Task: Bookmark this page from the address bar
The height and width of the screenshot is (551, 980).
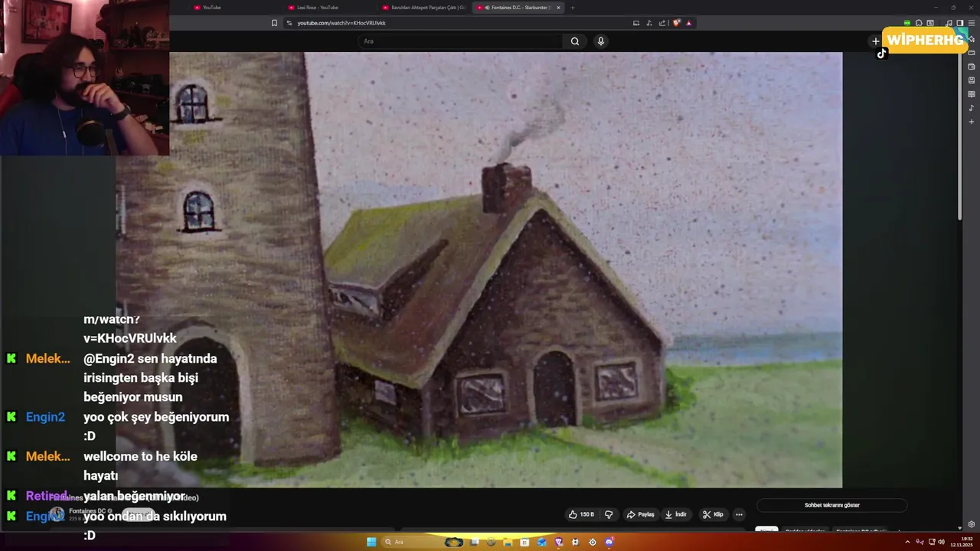Action: 274,23
